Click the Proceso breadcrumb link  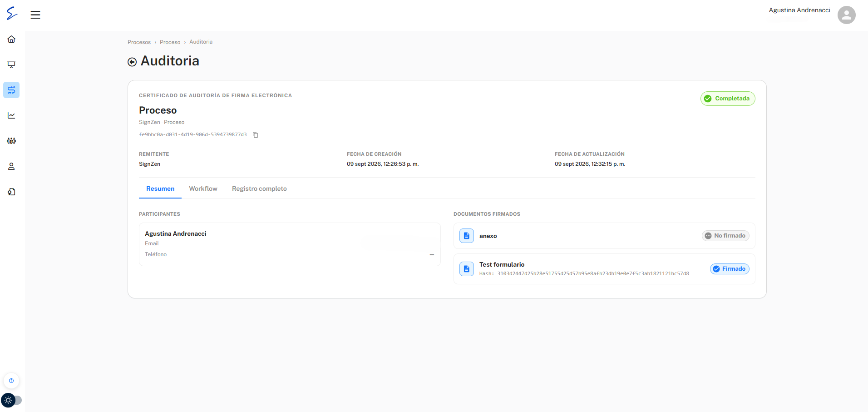click(170, 42)
